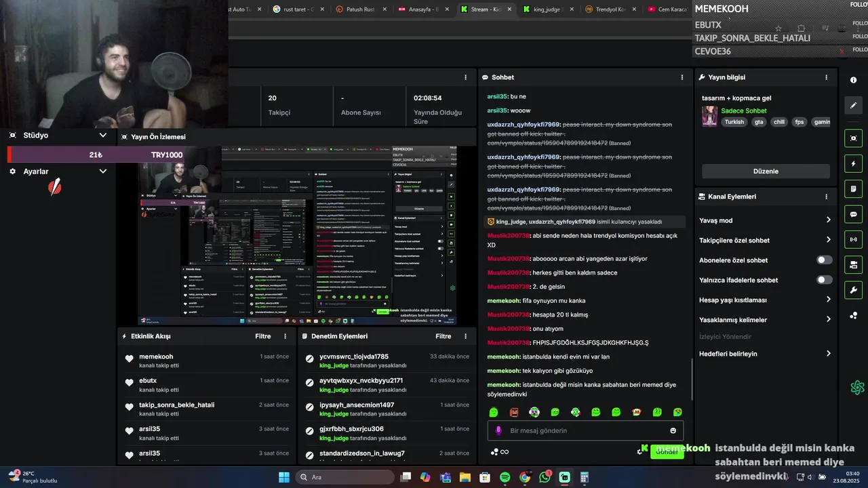Screen dimensions: 868x488
Task: Expand Hesap yaşı kısıtlaması option
Action: tap(766, 300)
